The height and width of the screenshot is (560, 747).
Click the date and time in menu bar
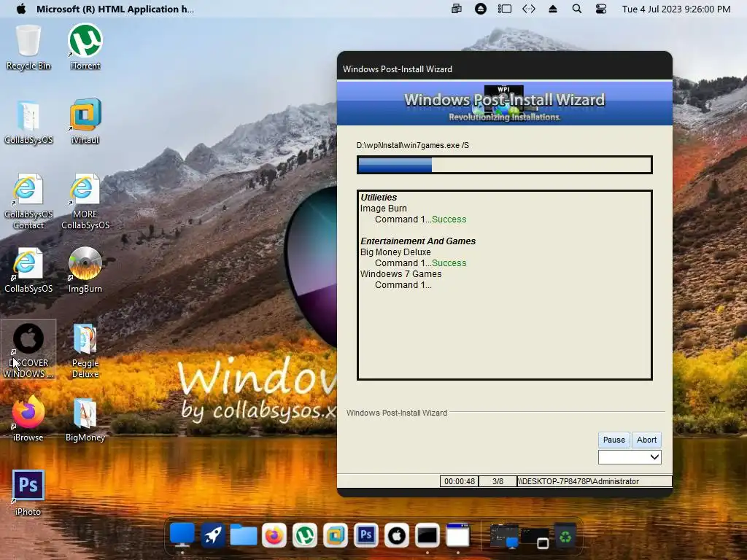click(676, 9)
